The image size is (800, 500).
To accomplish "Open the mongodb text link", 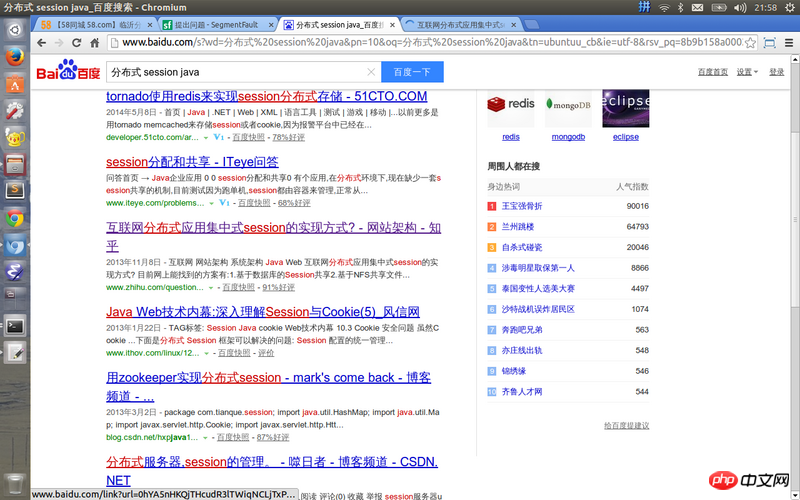I will click(x=568, y=137).
